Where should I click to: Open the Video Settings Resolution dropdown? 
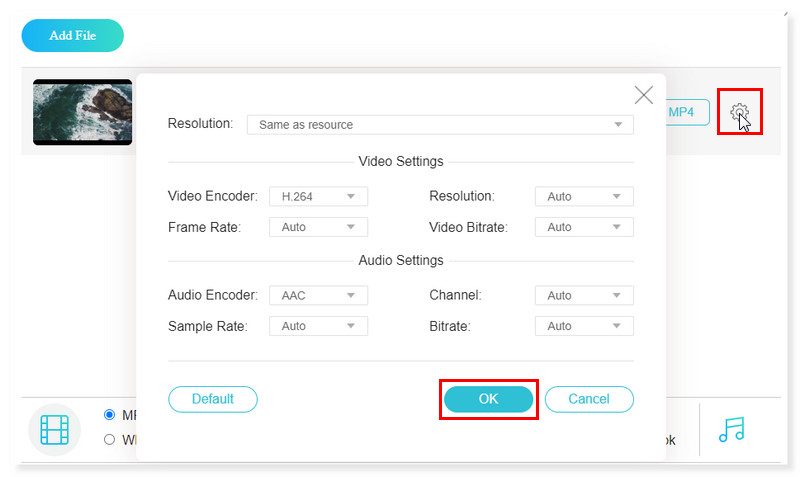(584, 197)
